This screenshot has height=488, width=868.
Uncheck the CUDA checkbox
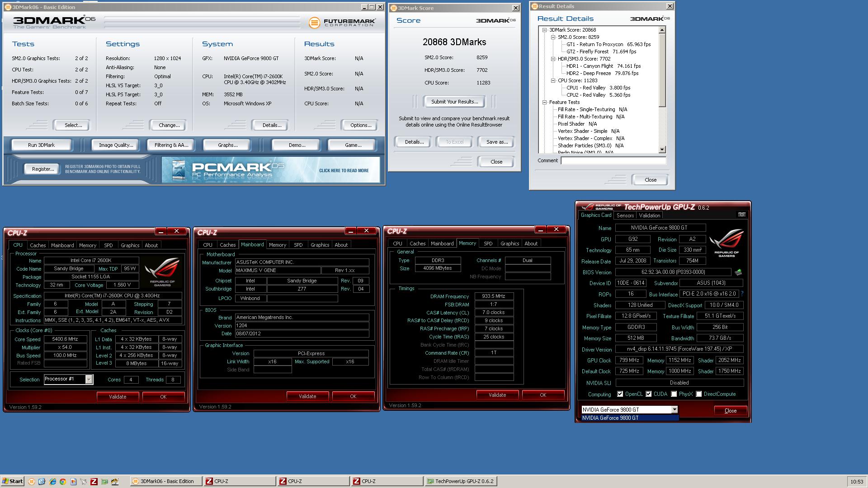(x=649, y=394)
